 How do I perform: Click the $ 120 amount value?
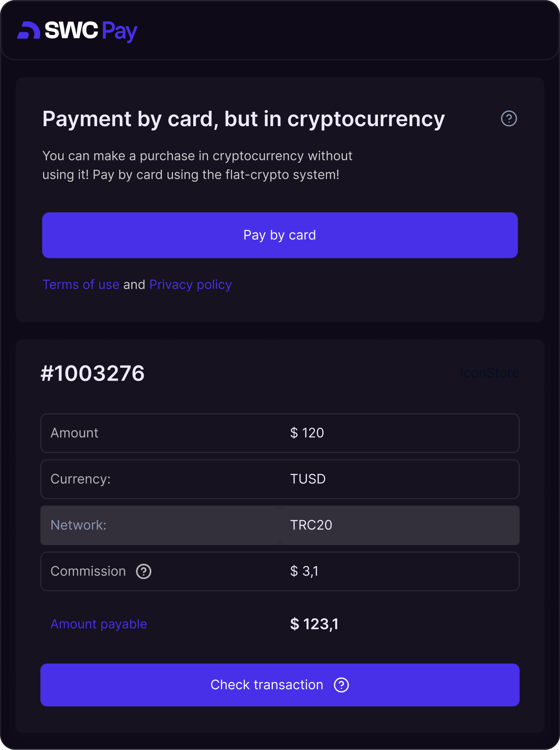coord(307,433)
